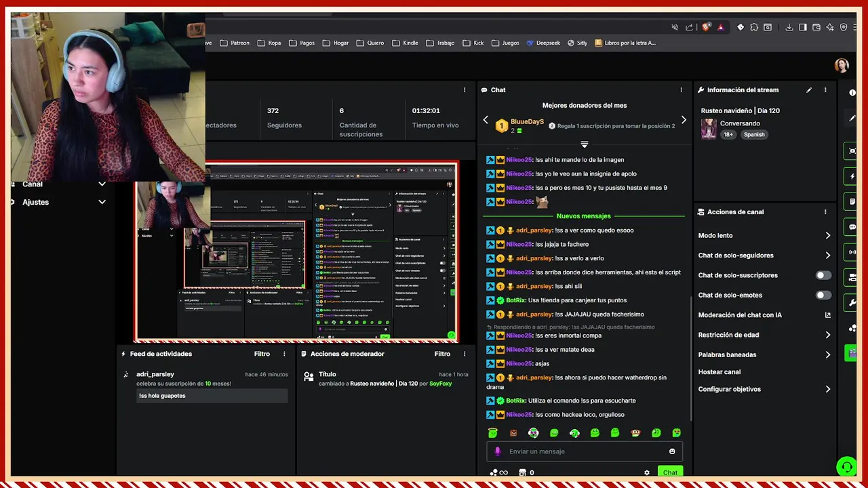Open the channel points shop icon

coord(522,472)
